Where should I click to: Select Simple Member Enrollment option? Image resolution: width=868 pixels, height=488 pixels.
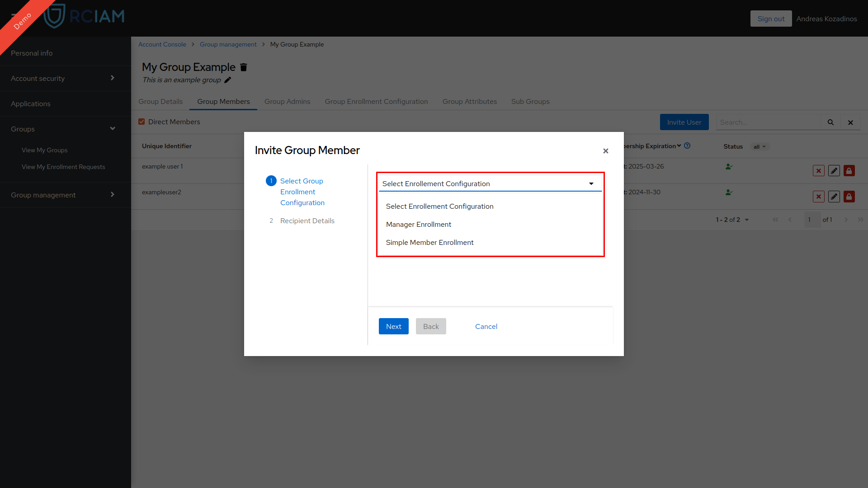pos(430,243)
